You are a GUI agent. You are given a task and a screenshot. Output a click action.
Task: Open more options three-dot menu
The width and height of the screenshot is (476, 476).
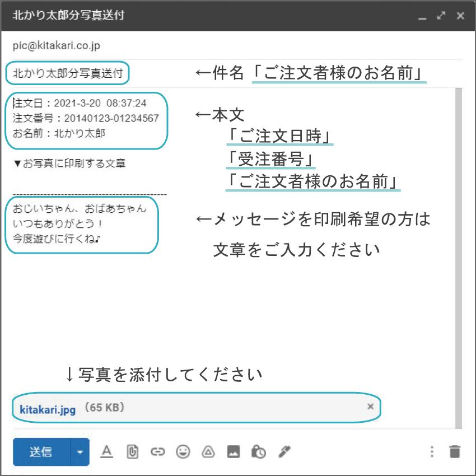[432, 452]
